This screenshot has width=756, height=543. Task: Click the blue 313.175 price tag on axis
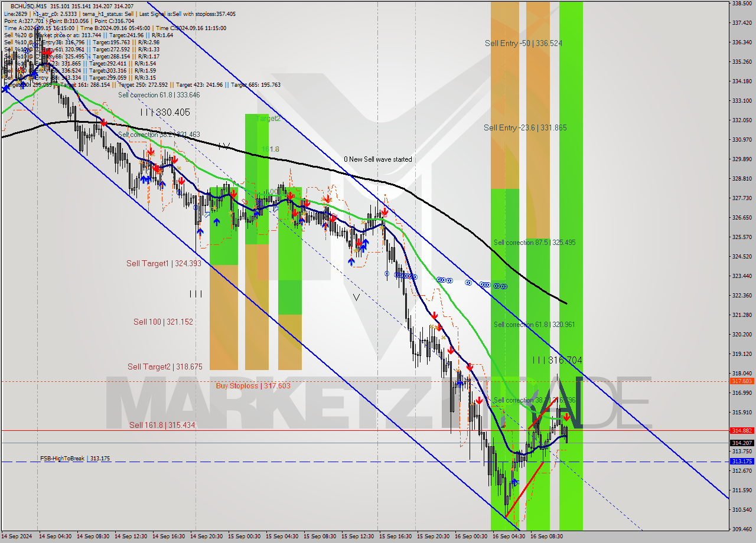pos(741,462)
